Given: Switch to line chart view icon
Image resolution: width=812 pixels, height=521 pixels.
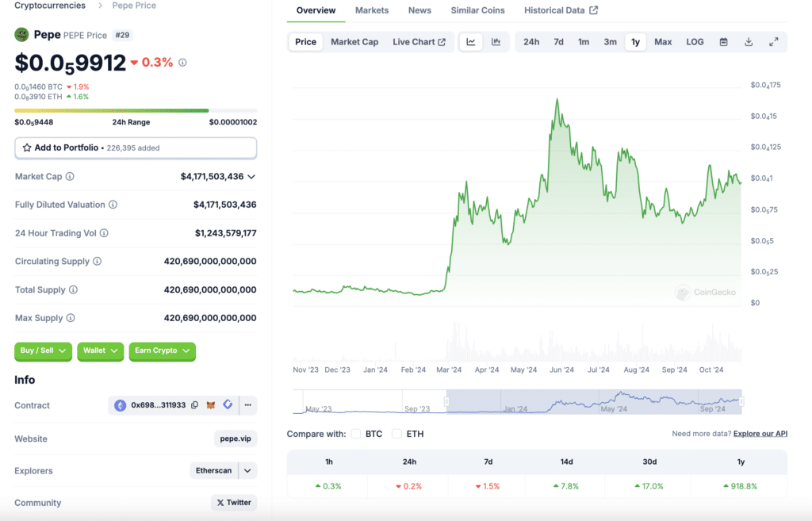Looking at the screenshot, I should 471,42.
